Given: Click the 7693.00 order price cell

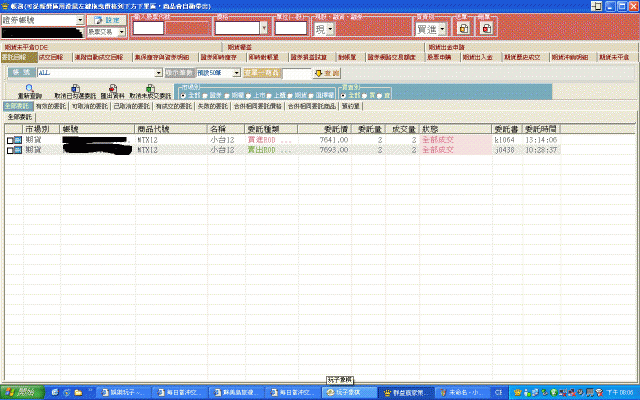Looking at the screenshot, I should (325, 150).
